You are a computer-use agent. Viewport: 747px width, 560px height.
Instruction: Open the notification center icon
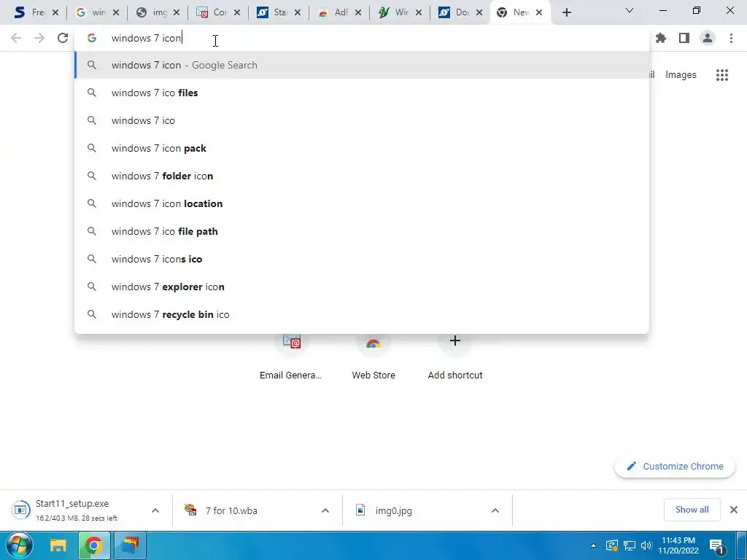[x=717, y=547]
